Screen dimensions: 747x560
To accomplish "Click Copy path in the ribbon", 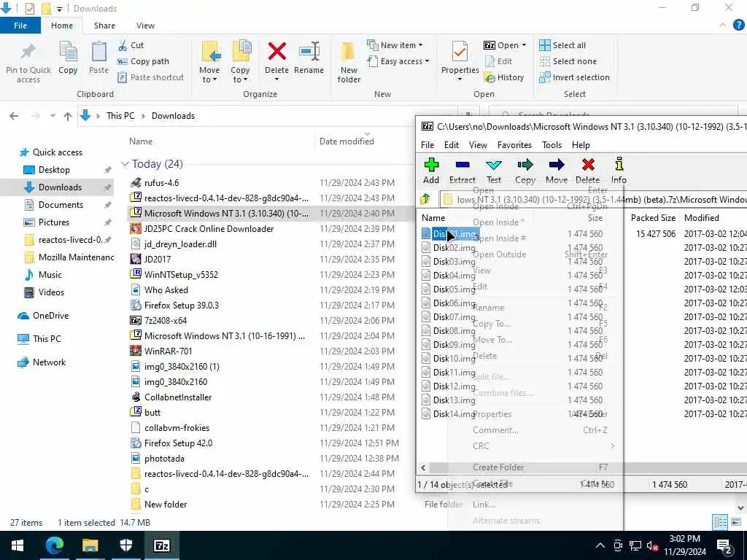I will tap(144, 61).
